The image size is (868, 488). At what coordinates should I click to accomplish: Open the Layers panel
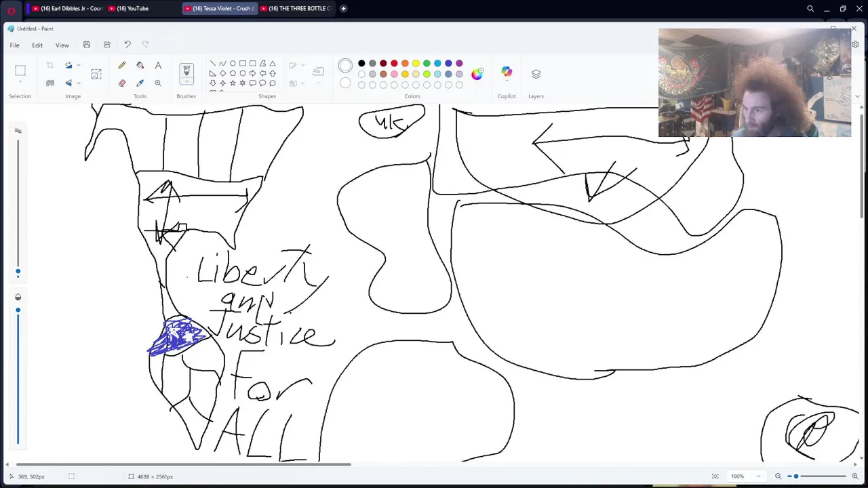pyautogui.click(x=536, y=73)
